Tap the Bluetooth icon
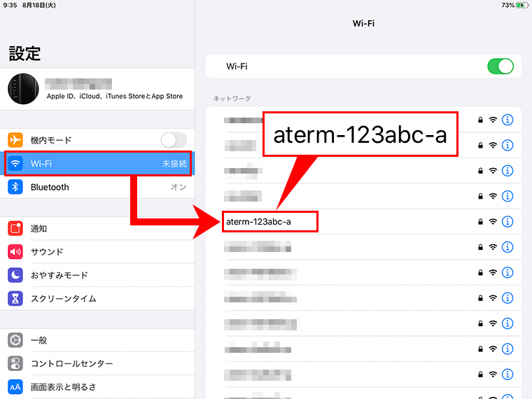The image size is (532, 399). click(x=15, y=187)
